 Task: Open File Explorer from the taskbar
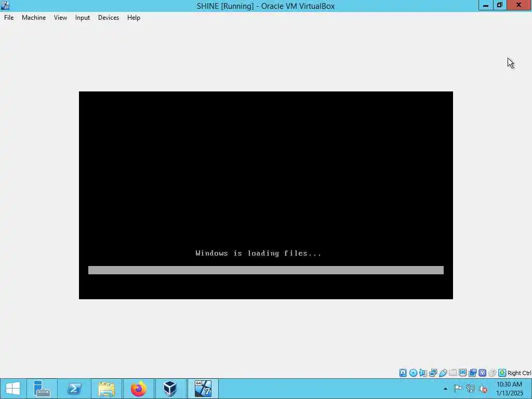pyautogui.click(x=106, y=389)
